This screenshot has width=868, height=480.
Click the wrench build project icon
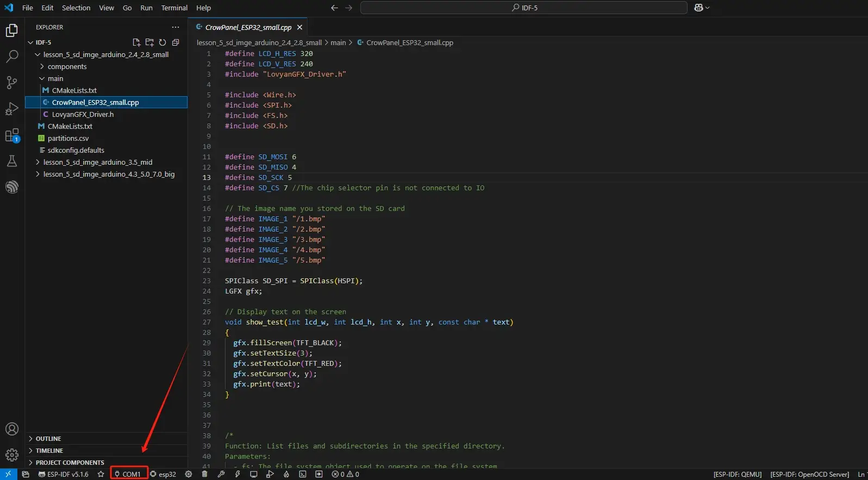click(221, 474)
